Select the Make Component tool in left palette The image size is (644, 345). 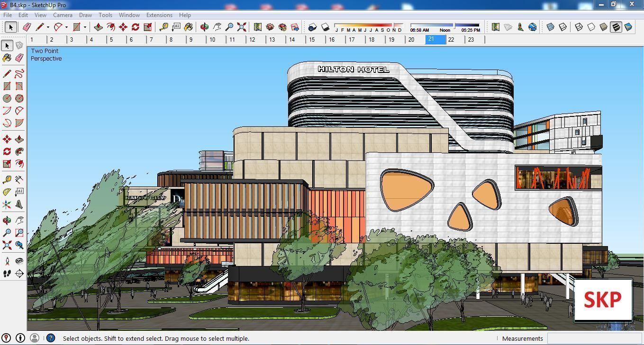[x=19, y=45]
